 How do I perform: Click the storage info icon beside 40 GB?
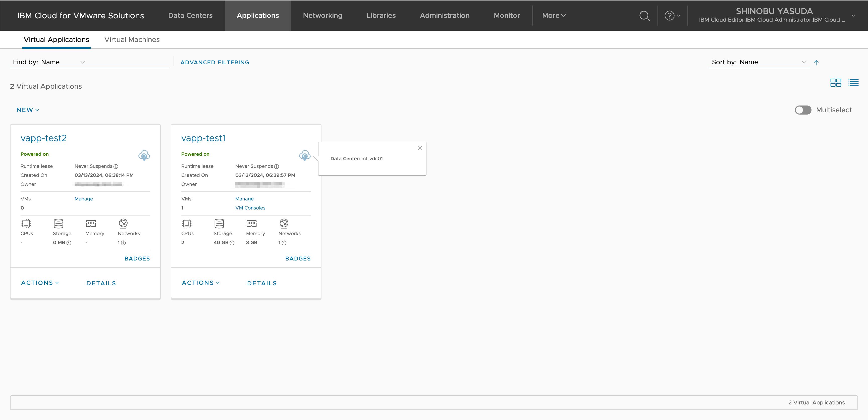pos(232,243)
